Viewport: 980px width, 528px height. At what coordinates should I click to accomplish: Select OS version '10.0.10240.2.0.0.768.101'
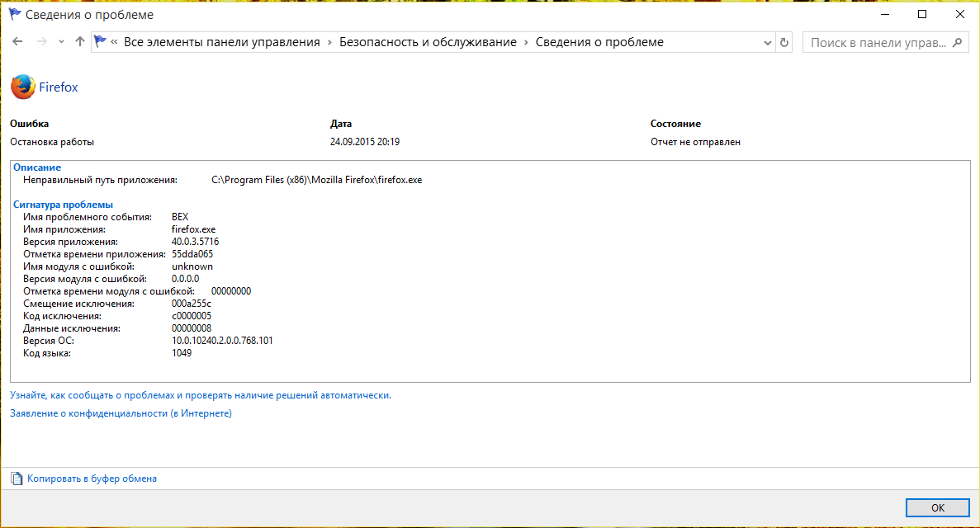coord(222,341)
